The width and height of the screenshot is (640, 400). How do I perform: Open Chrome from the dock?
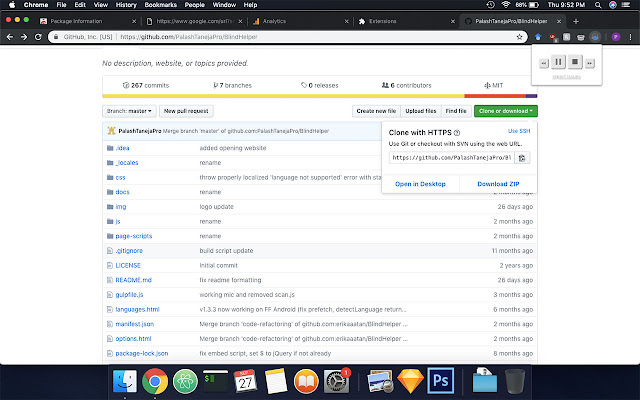(x=155, y=381)
